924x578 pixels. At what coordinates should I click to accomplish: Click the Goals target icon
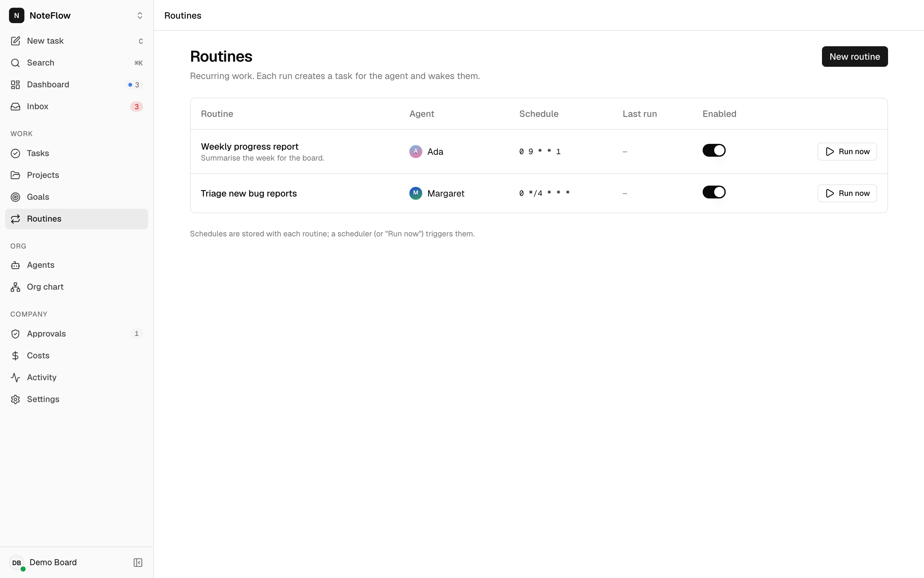(15, 197)
